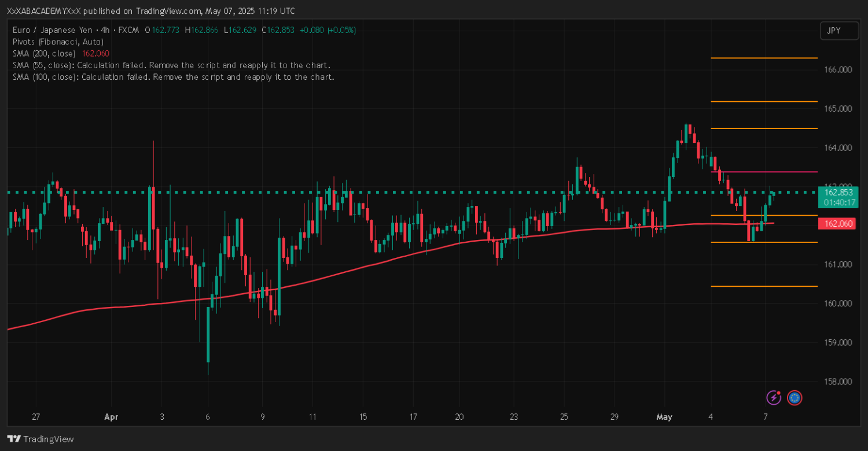
Task: Click the SMA (100, close) calculation failed message
Action: tap(173, 76)
